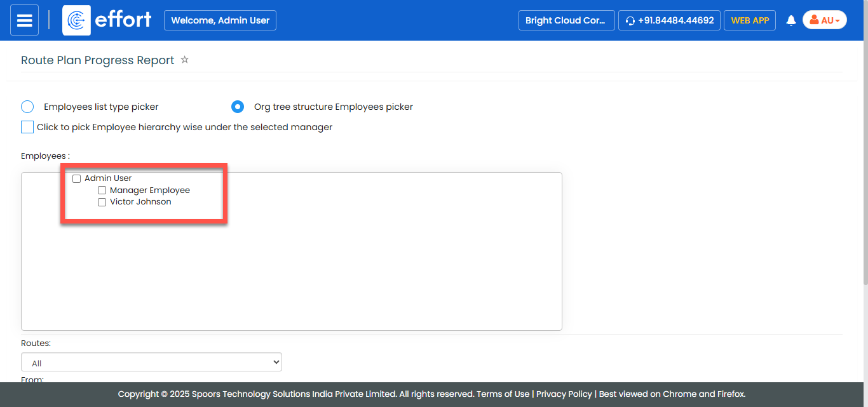Screen dimensions: 868x407
Task: Select Employees list type picker radio
Action: coord(27,107)
